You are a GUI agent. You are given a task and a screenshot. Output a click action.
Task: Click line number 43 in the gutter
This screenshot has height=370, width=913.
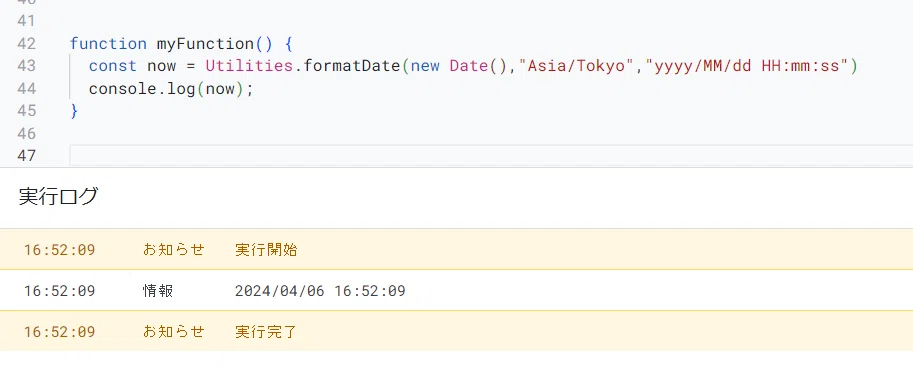click(27, 66)
